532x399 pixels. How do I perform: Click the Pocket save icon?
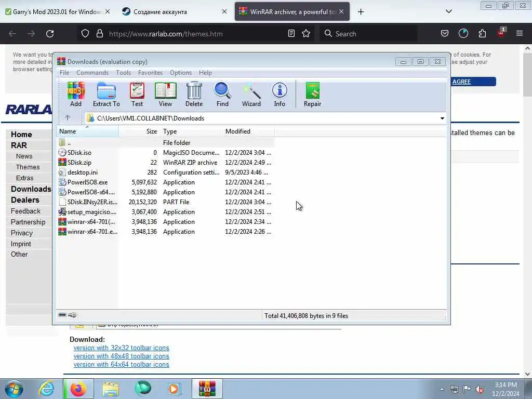click(445, 34)
